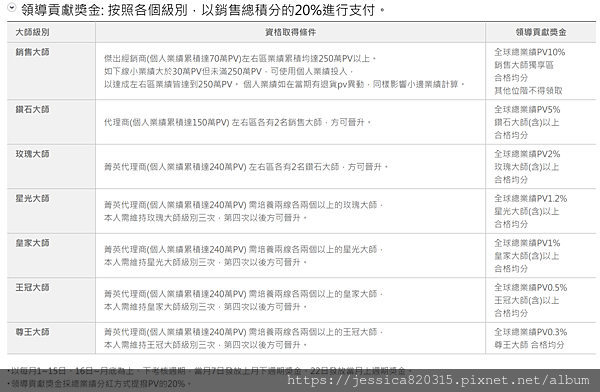Image resolution: width=600 pixels, height=392 pixels.
Task: Click the line starting 傑出經銷商(個人業績累積達70萬PV)
Action: click(x=240, y=59)
